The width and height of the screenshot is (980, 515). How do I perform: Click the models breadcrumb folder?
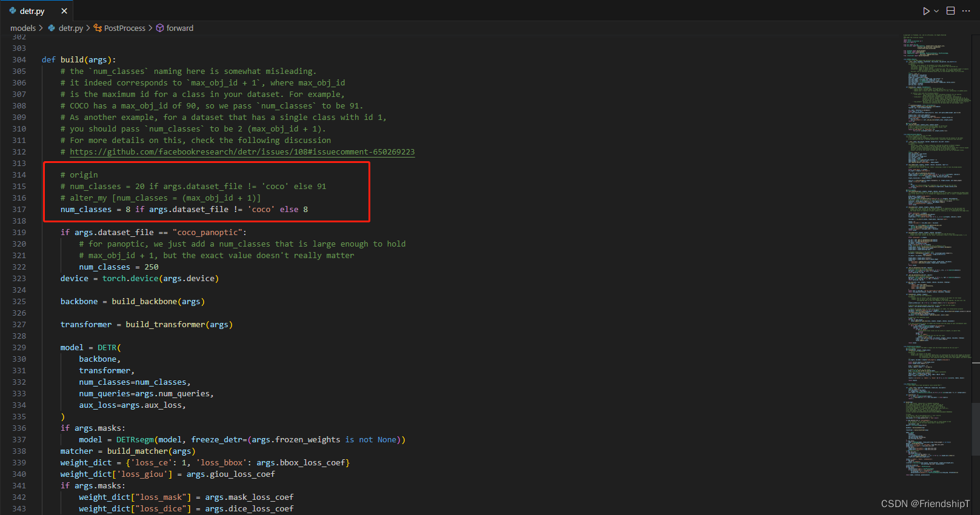pyautogui.click(x=23, y=28)
